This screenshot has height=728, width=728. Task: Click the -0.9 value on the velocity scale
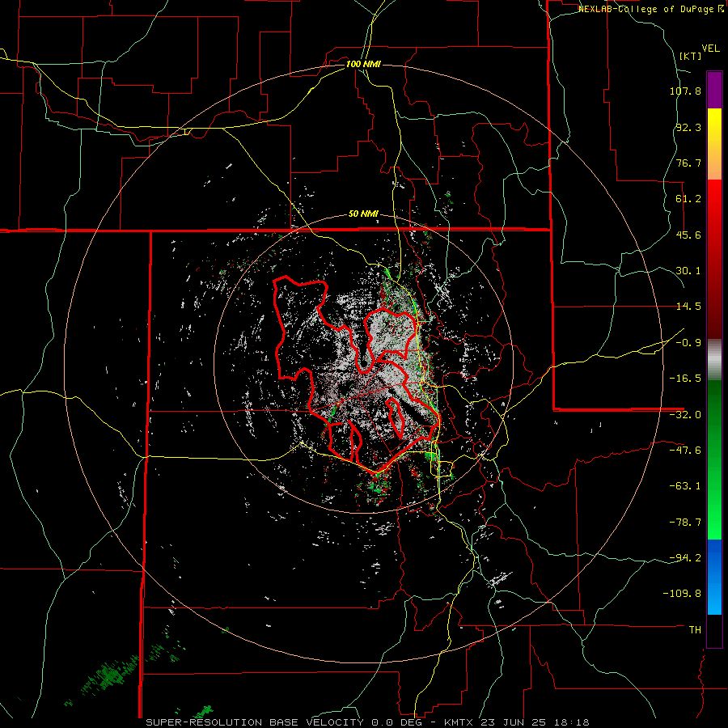point(688,343)
